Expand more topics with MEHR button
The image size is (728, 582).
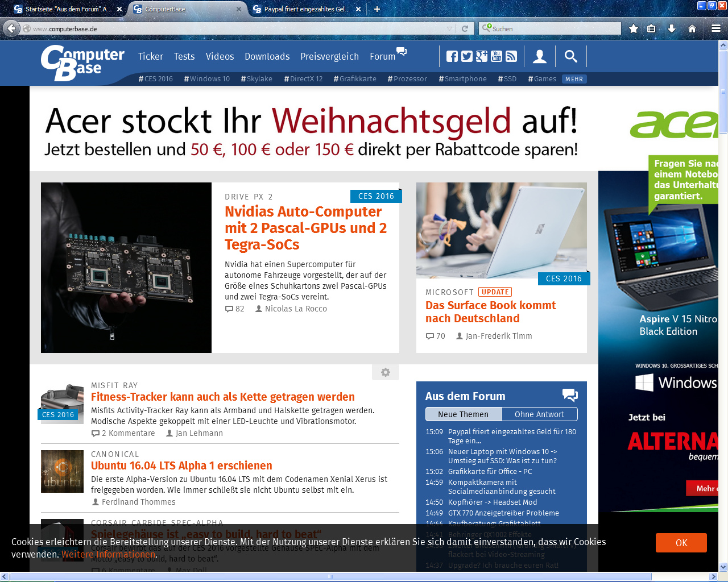(574, 79)
